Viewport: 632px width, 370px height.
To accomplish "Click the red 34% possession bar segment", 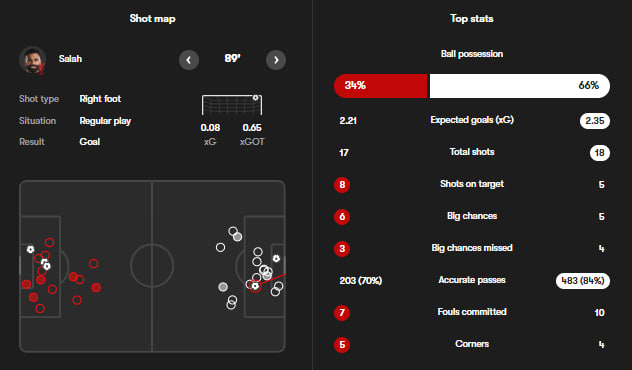I will click(x=380, y=86).
